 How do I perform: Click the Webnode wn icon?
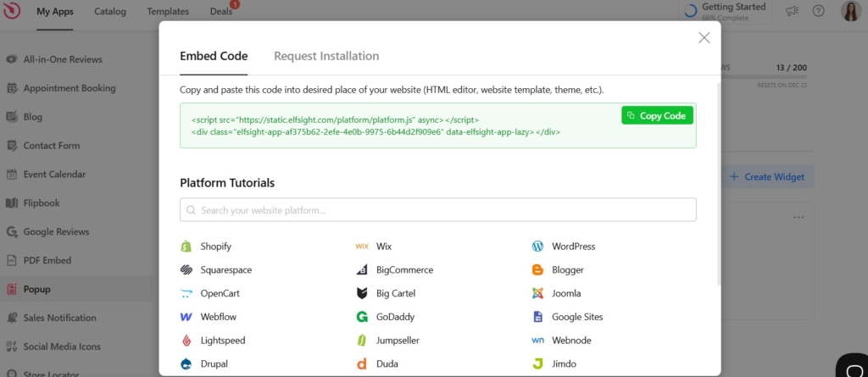[x=537, y=341]
